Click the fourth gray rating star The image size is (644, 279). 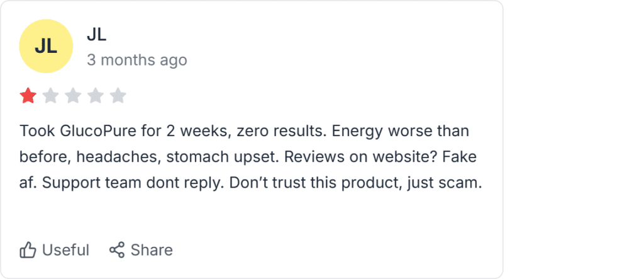[x=96, y=96]
